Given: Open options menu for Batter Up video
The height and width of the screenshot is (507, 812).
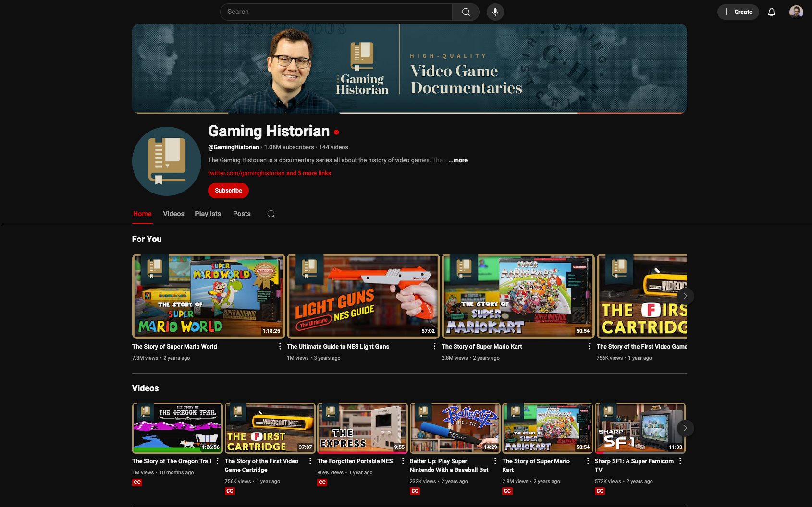Looking at the screenshot, I should pyautogui.click(x=495, y=461).
